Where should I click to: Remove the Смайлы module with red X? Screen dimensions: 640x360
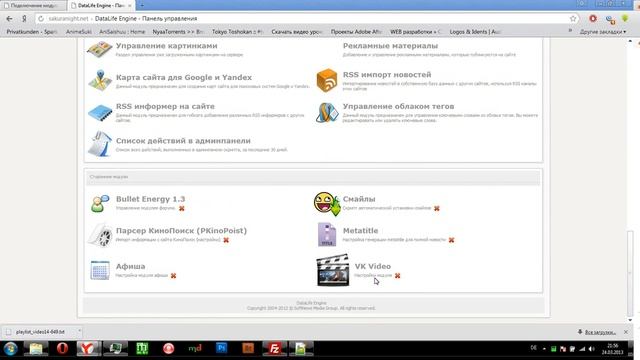tap(437, 208)
